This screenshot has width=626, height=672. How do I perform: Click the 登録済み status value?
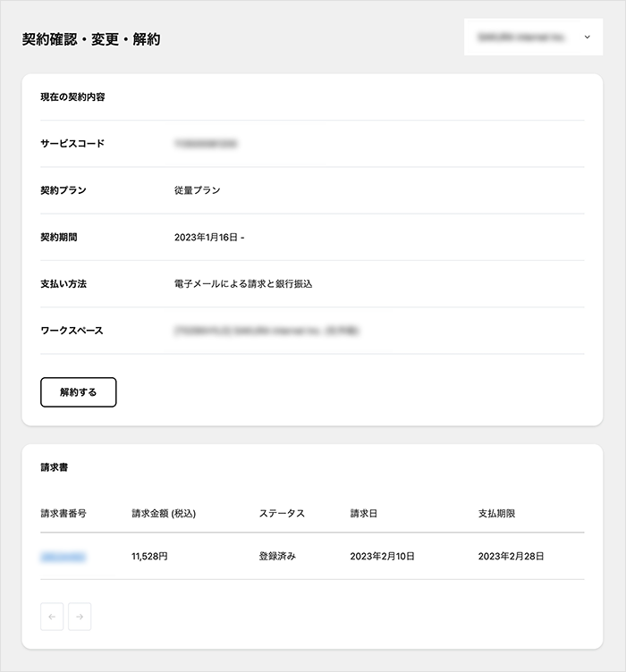[277, 556]
